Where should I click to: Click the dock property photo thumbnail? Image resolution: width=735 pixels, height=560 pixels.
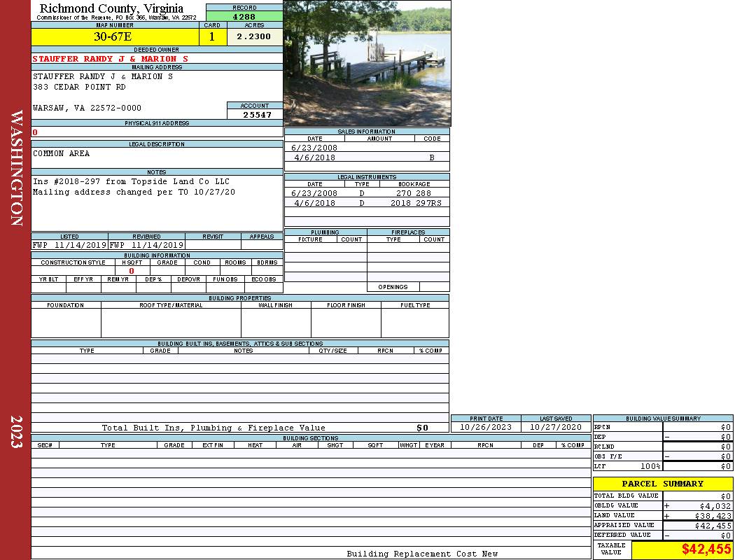[x=367, y=63]
